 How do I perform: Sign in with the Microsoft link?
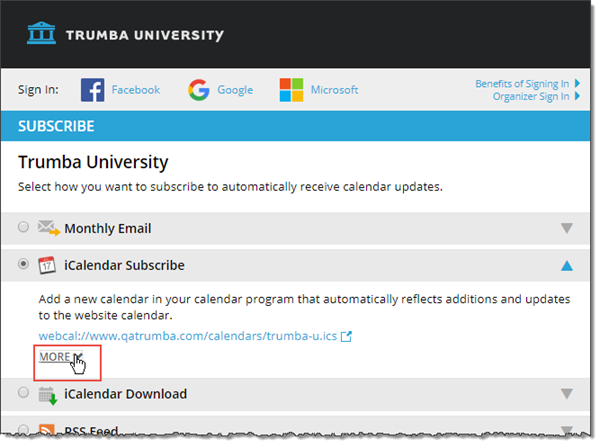point(334,90)
